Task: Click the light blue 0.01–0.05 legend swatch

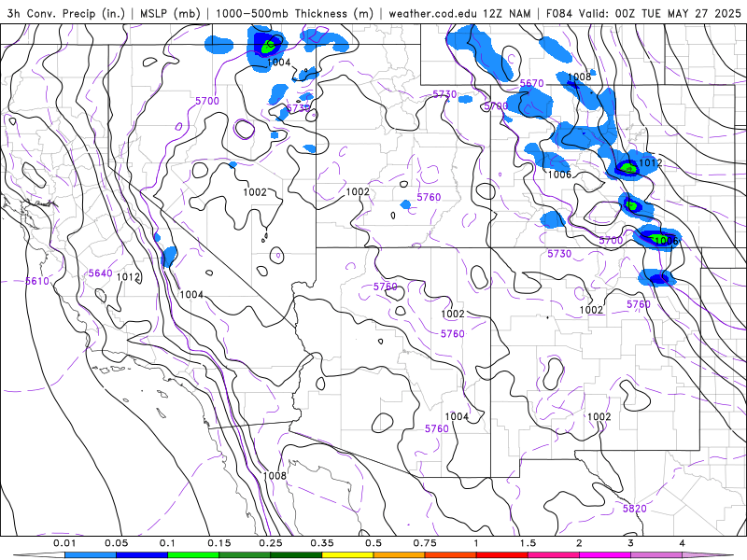Action: click(x=91, y=554)
